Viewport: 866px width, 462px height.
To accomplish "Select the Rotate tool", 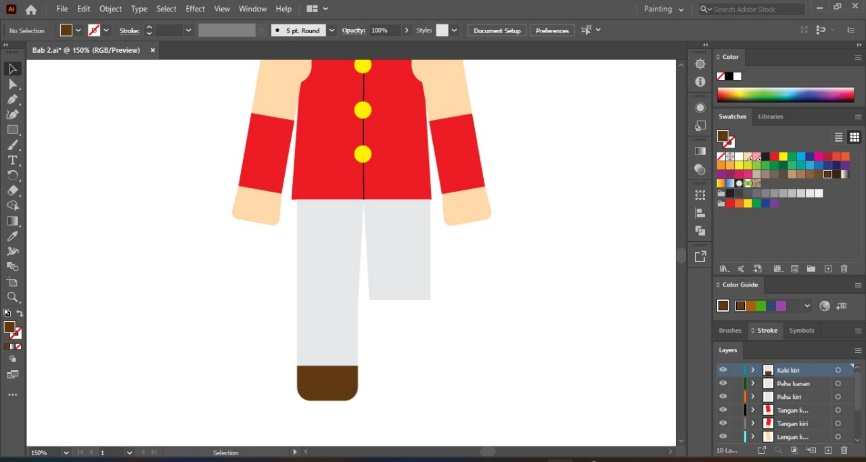I will pyautogui.click(x=12, y=176).
